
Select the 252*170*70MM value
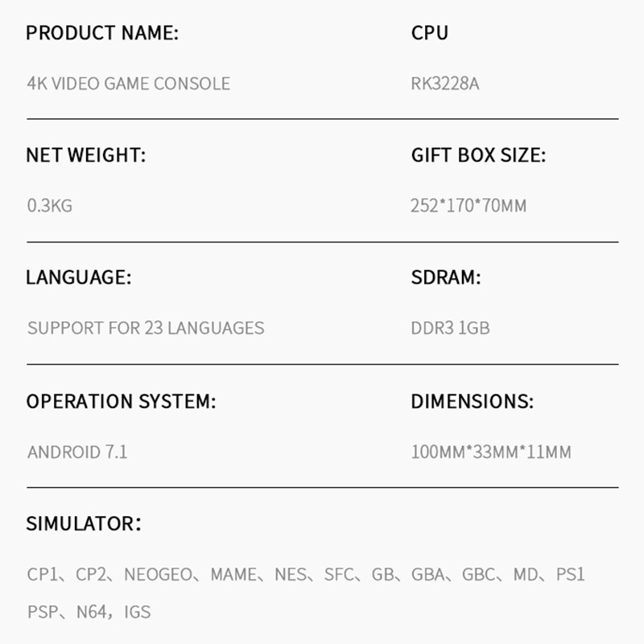pyautogui.click(x=469, y=206)
